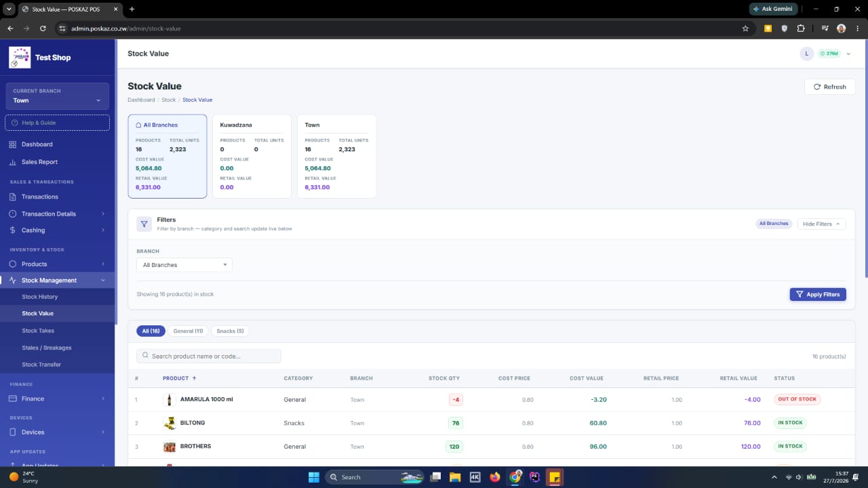This screenshot has width=868, height=488.
Task: Open File Explorer from taskbar
Action: pos(455,477)
